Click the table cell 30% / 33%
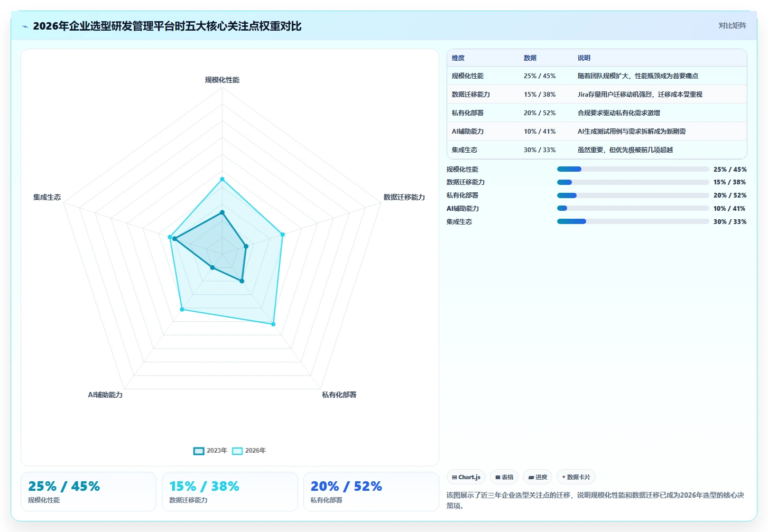The height and width of the screenshot is (532, 768). tap(540, 150)
